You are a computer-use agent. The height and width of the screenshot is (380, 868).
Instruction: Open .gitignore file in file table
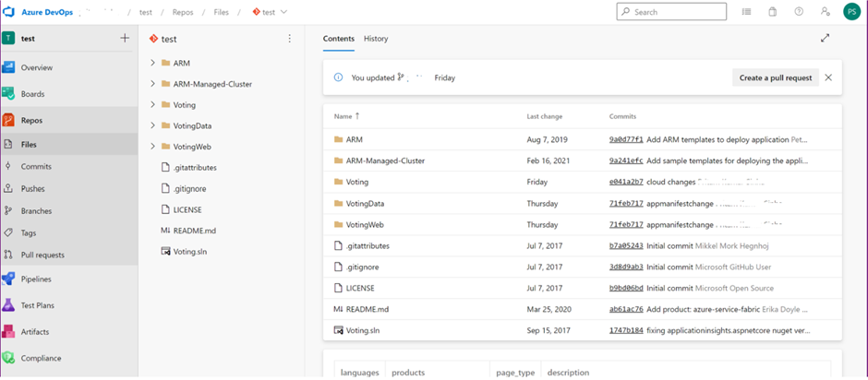point(362,267)
